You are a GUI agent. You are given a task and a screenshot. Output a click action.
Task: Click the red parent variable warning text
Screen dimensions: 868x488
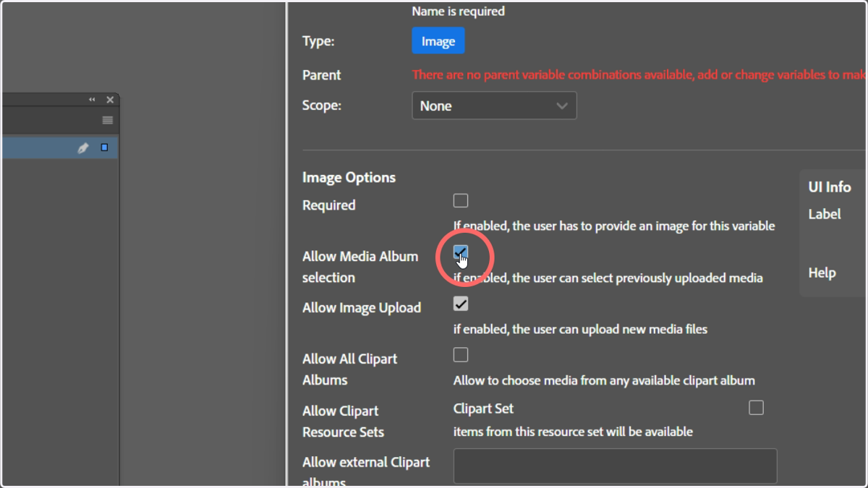639,74
